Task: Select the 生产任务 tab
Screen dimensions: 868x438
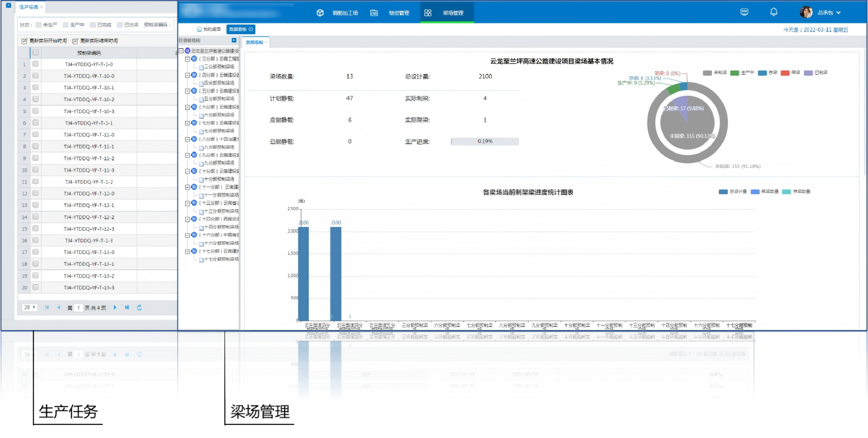Action: coord(29,7)
